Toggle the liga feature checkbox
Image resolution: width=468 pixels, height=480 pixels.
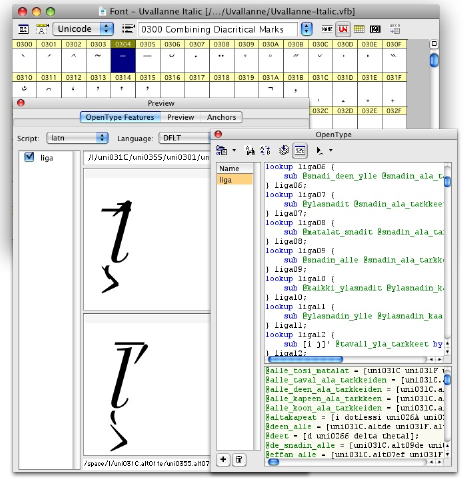click(x=29, y=157)
